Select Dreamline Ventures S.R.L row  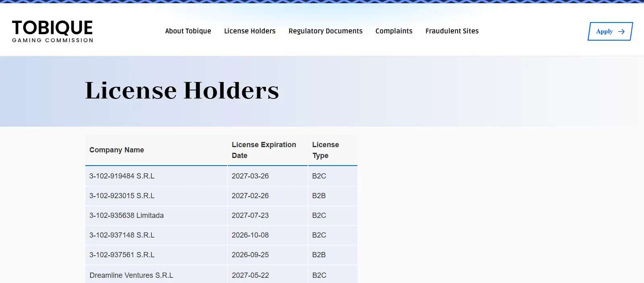[221, 275]
